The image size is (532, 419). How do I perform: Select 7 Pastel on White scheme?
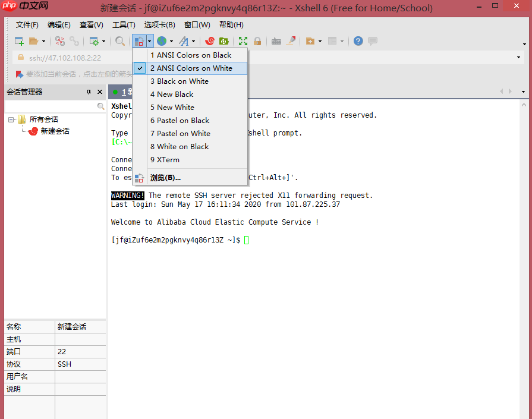(x=190, y=134)
